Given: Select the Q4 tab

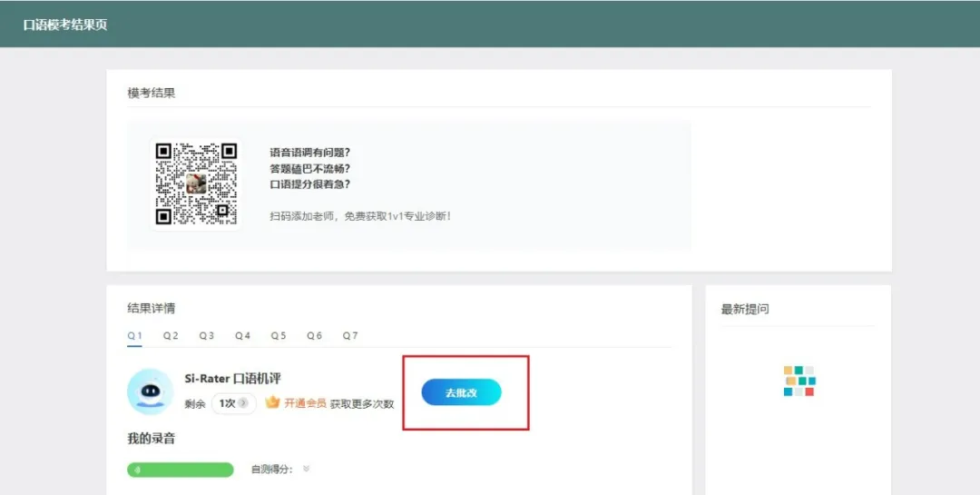Looking at the screenshot, I should (242, 336).
